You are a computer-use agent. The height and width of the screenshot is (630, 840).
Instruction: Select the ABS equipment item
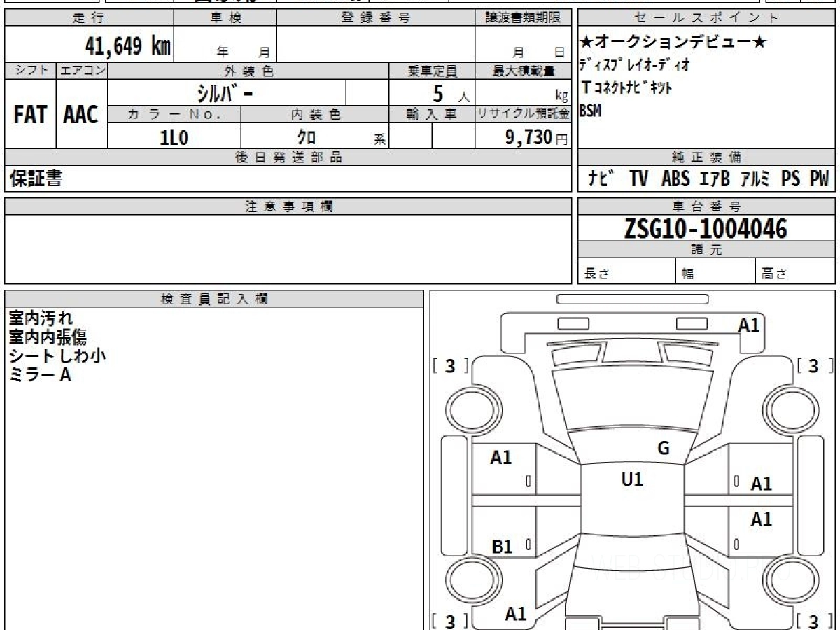pos(675,179)
